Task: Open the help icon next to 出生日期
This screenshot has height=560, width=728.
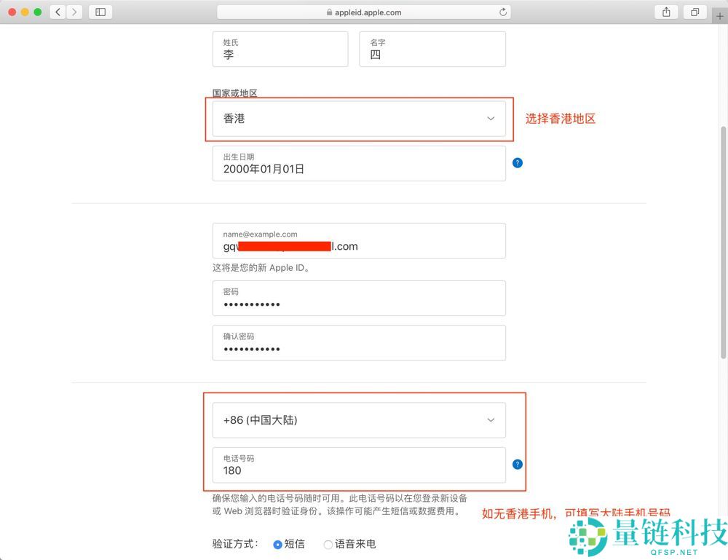Action: (518, 163)
